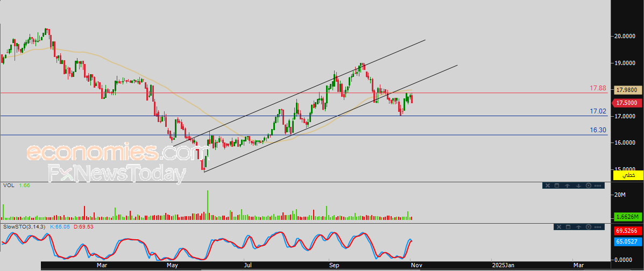
Task: Close the SlowSTO indicator panel
Action: (558, 227)
